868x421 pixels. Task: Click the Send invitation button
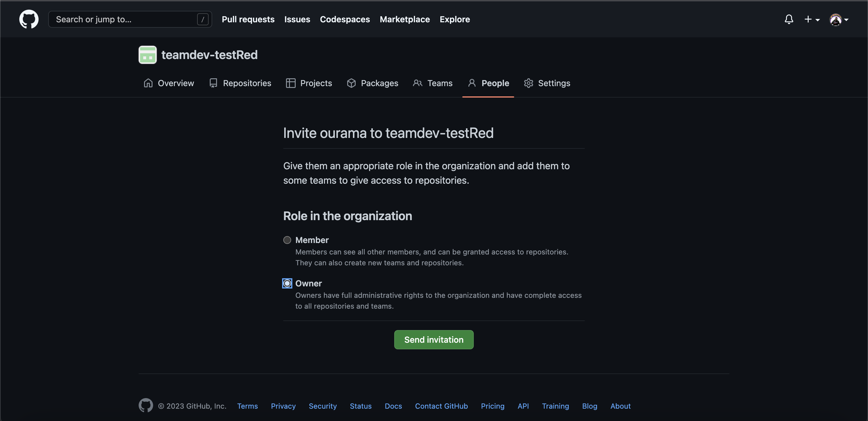click(434, 339)
